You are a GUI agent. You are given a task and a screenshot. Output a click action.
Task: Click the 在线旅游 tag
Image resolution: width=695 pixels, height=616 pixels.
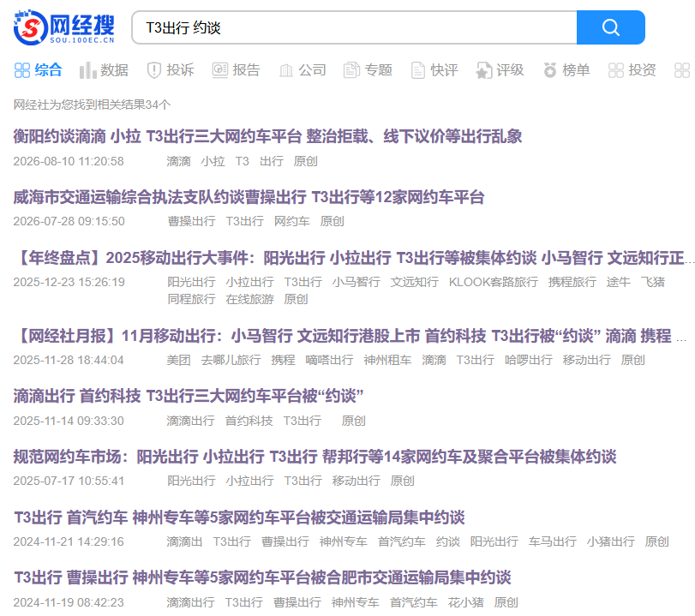click(249, 299)
